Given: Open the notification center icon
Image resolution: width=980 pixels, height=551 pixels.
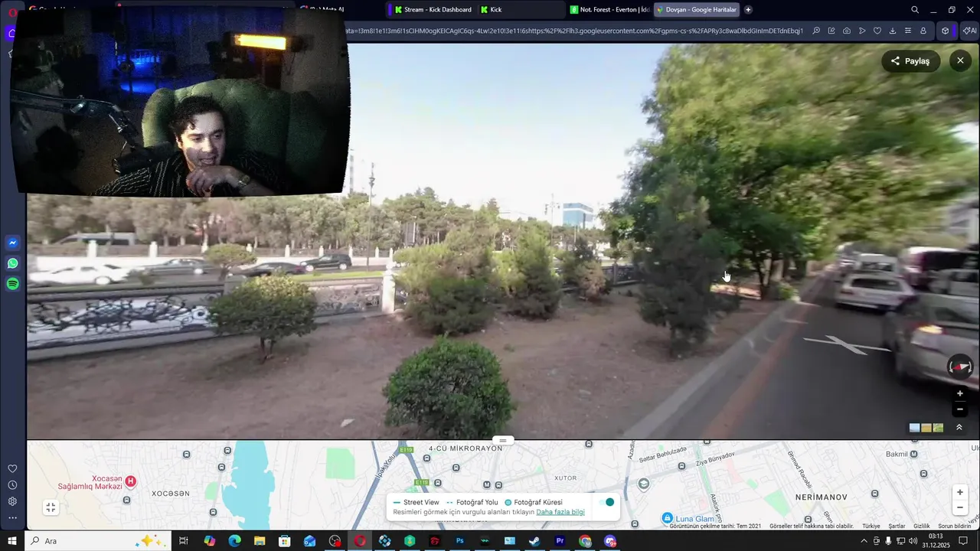Looking at the screenshot, I should click(x=963, y=541).
